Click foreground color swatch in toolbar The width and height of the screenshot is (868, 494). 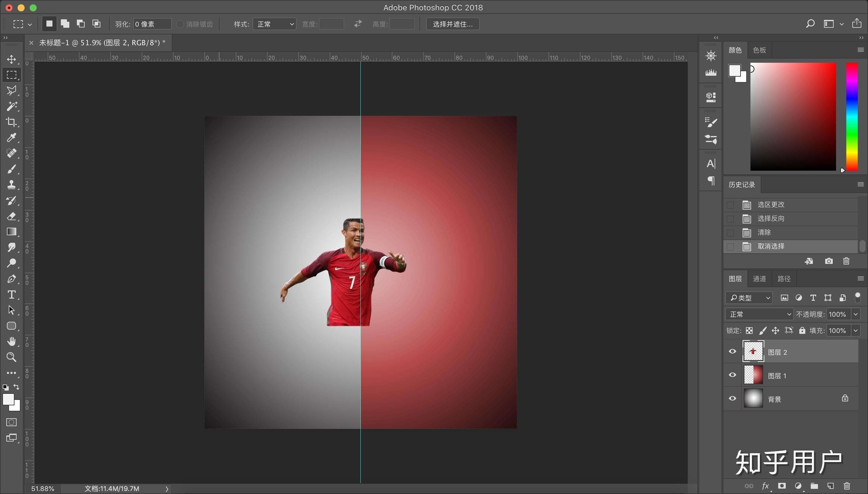[x=8, y=399]
